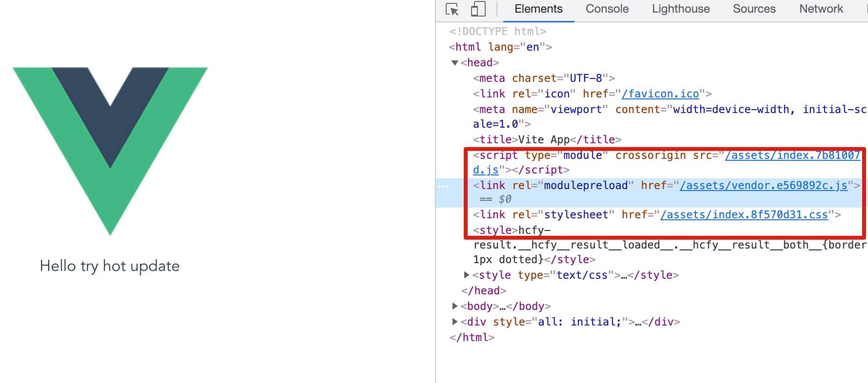Open the /assets/vendor.e569892c.js link
Viewport: 868px width, 383px height.
click(x=764, y=186)
